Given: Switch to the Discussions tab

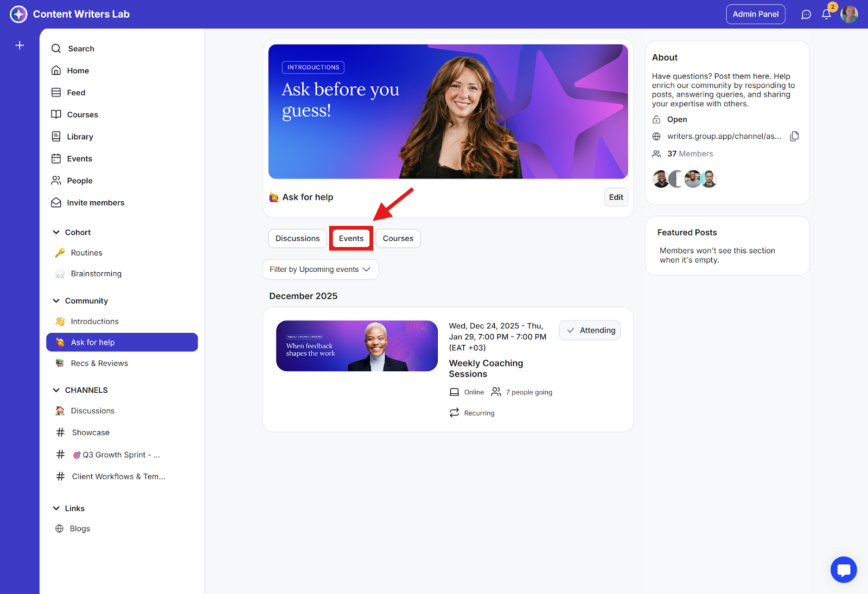Looking at the screenshot, I should coord(297,239).
